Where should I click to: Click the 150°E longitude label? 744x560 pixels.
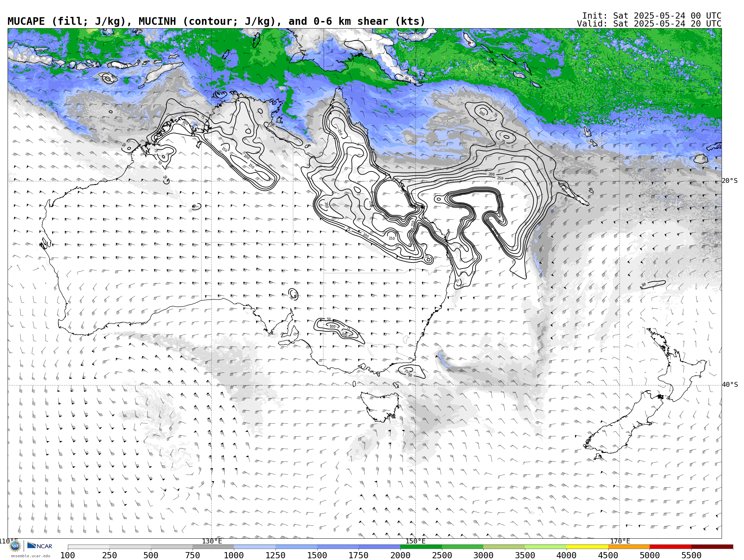[415, 541]
